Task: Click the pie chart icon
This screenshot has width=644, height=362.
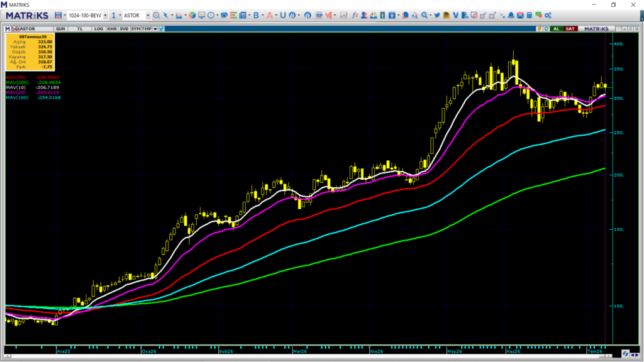Action: pos(192,15)
